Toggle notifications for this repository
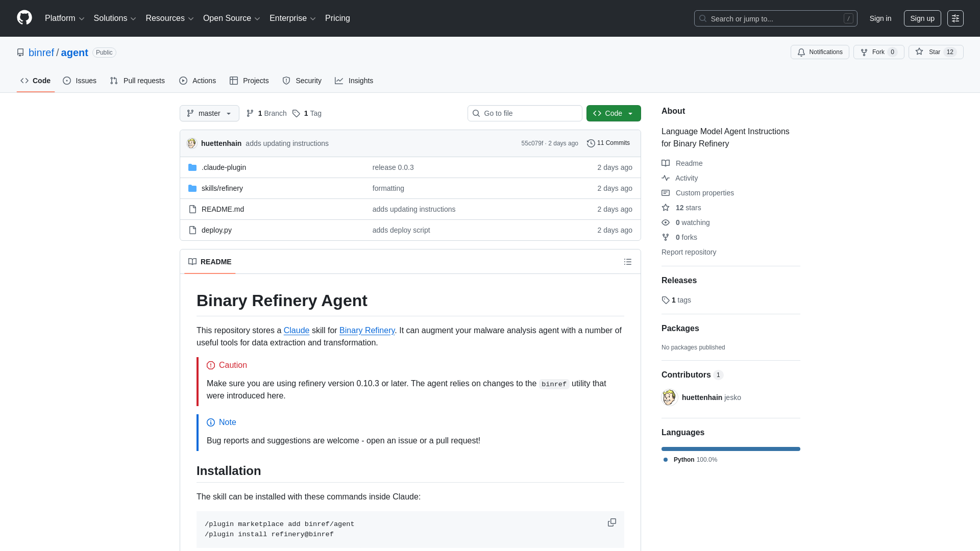Viewport: 980px width, 551px height. click(x=820, y=52)
